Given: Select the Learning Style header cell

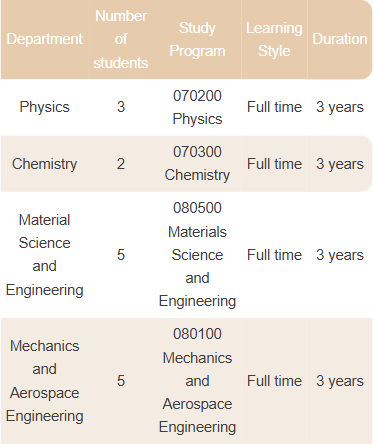Looking at the screenshot, I should [x=274, y=39].
